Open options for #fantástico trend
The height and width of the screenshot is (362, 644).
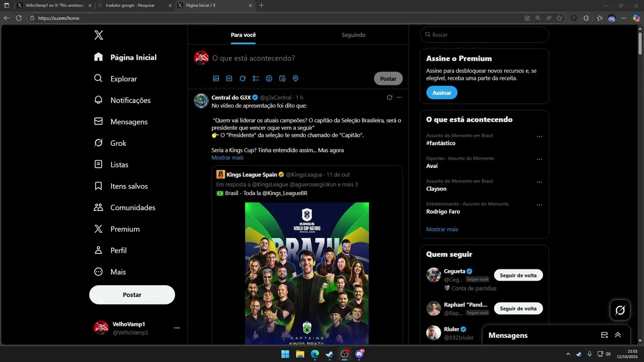click(x=539, y=137)
